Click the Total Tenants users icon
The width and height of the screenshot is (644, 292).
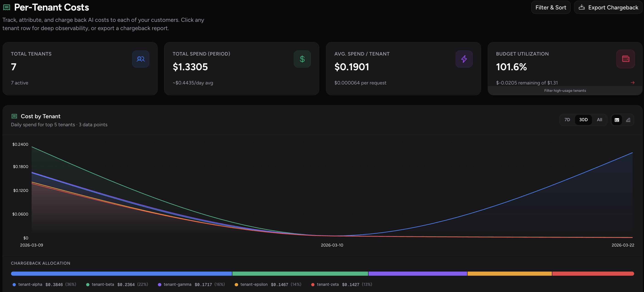click(140, 59)
